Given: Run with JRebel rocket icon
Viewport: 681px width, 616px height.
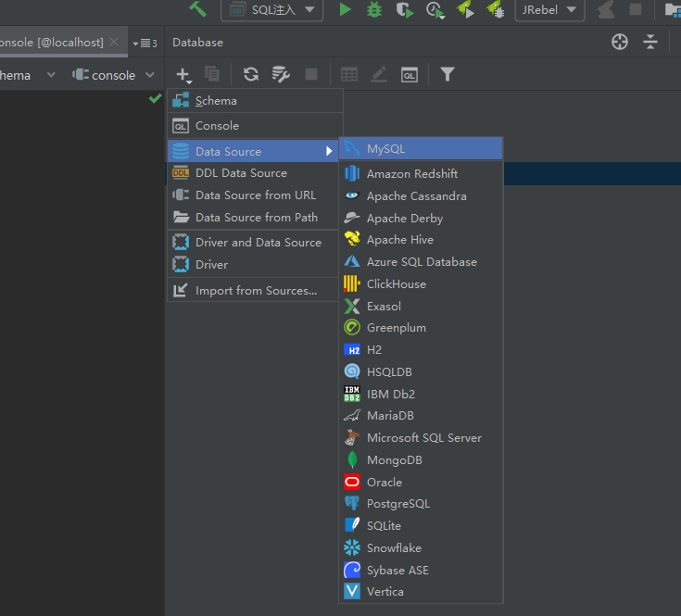Looking at the screenshot, I should pyautogui.click(x=465, y=9).
